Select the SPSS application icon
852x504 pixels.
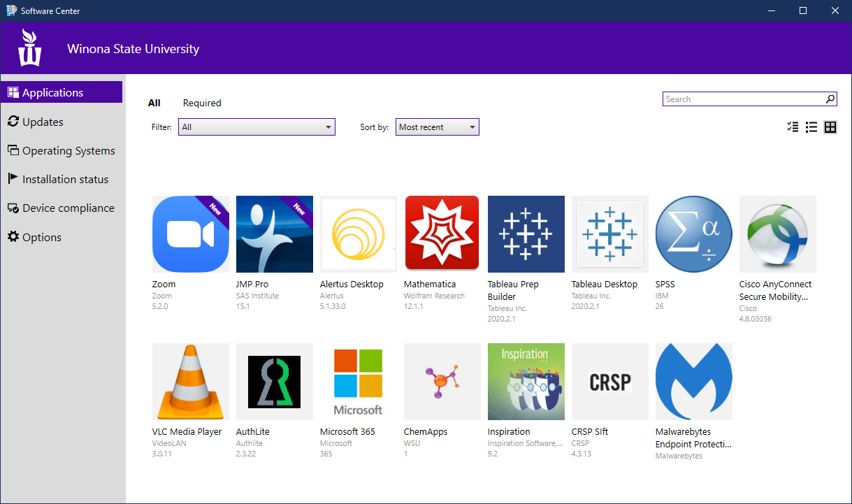point(693,234)
